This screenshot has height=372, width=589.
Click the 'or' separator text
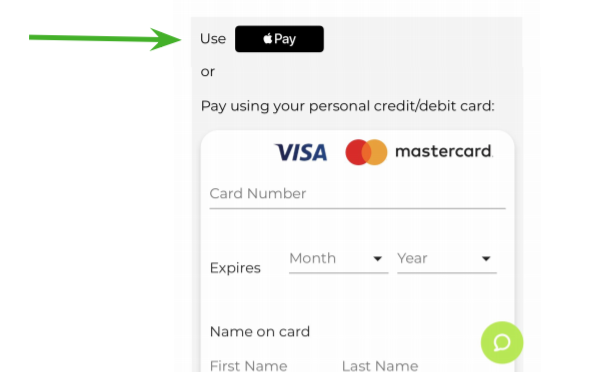tap(208, 72)
